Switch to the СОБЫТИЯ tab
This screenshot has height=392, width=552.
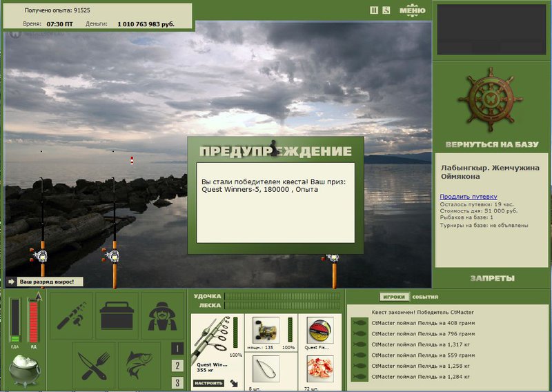(425, 297)
